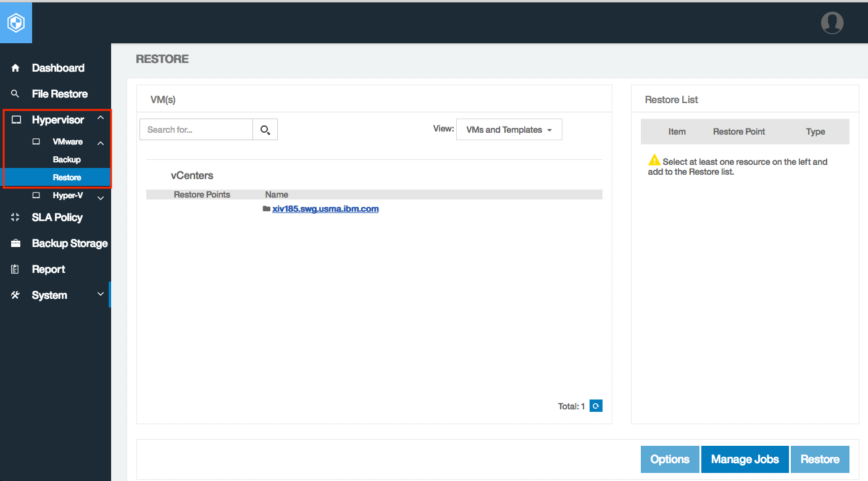The image size is (868, 481).
Task: Open the user profile avatar menu
Action: (832, 23)
